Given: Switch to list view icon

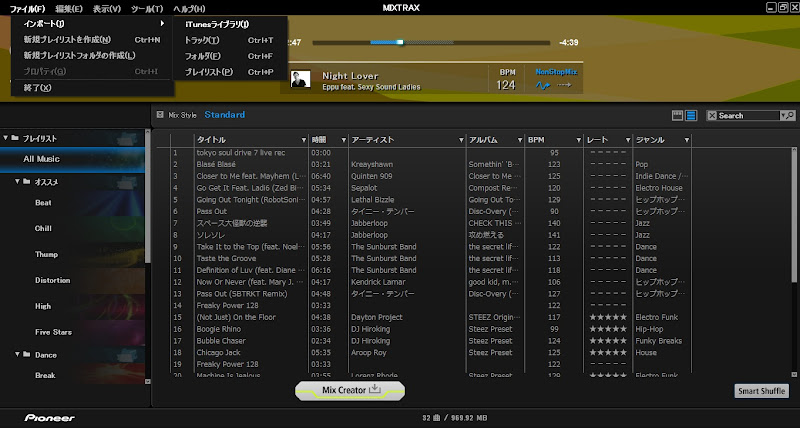Looking at the screenshot, I should (x=691, y=116).
